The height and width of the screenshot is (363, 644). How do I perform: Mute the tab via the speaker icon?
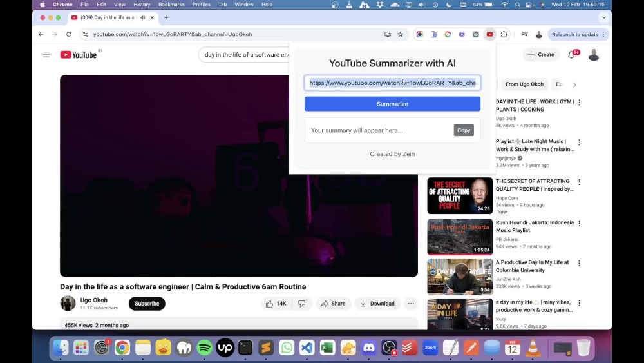[142, 17]
